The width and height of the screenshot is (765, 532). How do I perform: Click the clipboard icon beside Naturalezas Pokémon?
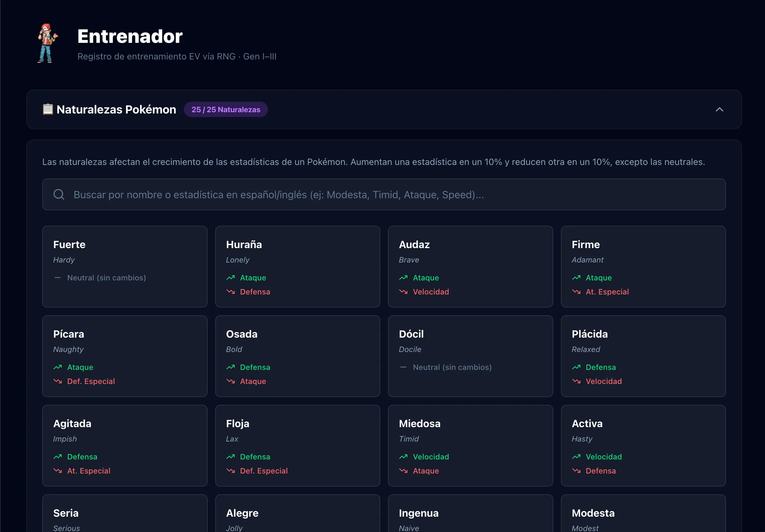click(48, 109)
